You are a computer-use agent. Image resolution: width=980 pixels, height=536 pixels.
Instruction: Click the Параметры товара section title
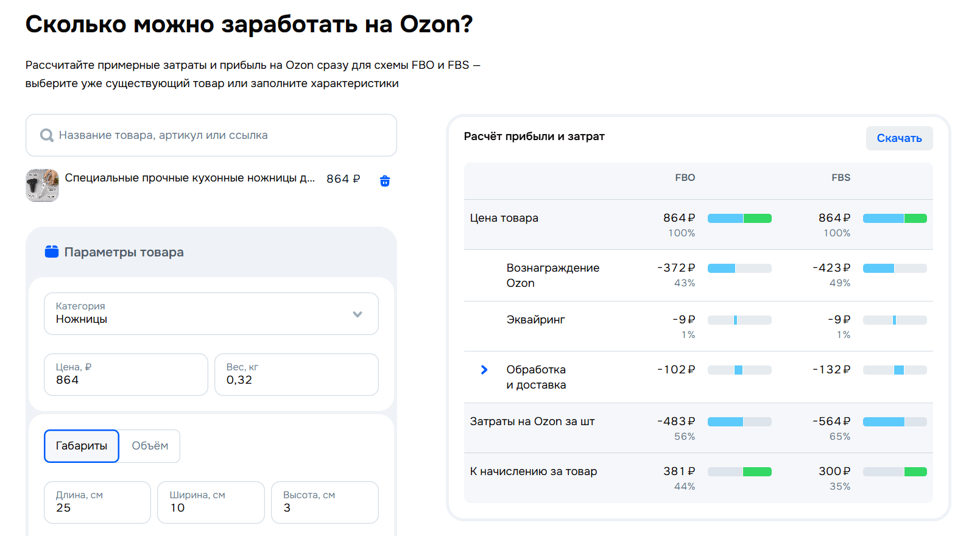point(124,252)
